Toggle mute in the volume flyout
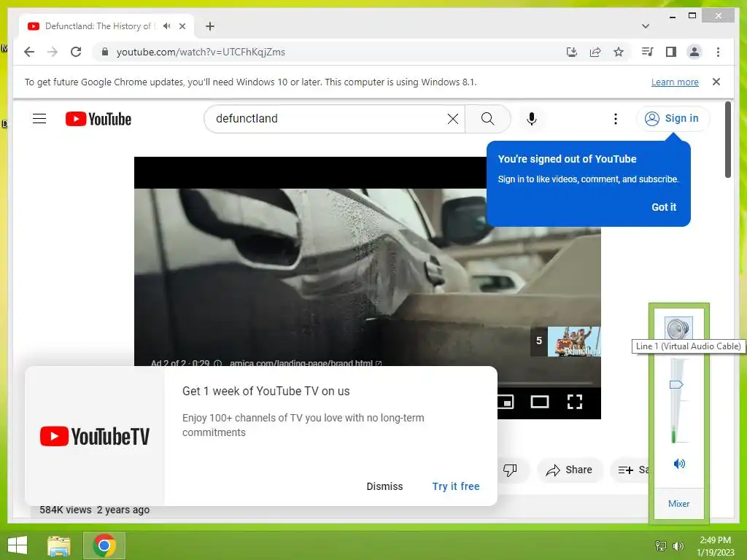 (679, 464)
